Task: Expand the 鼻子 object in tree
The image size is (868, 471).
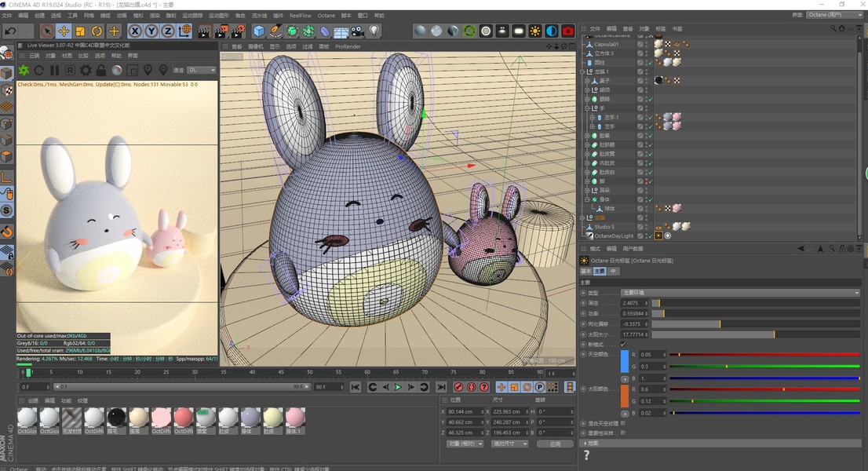Action: pyautogui.click(x=587, y=81)
